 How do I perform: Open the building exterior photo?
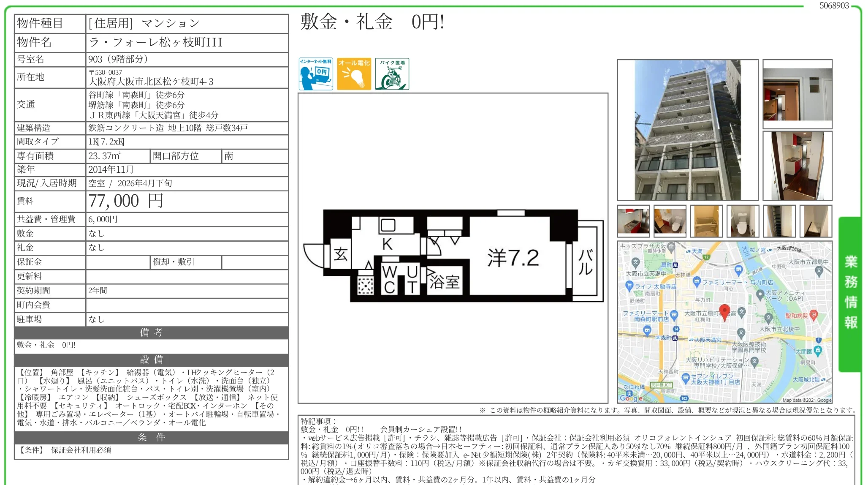688,130
